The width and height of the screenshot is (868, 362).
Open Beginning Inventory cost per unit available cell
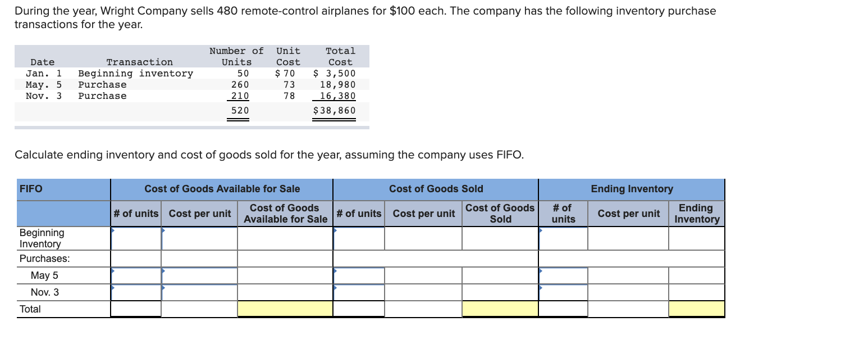pyautogui.click(x=199, y=238)
